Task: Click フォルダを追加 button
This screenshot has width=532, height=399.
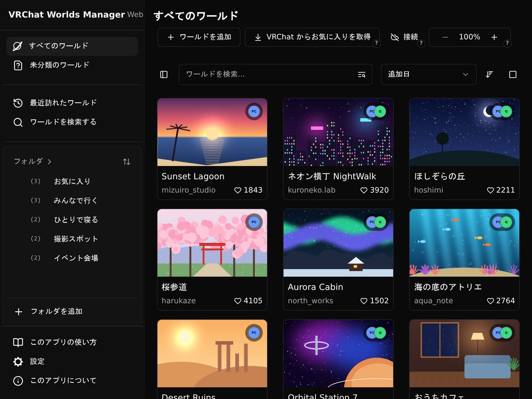Action: point(72,312)
